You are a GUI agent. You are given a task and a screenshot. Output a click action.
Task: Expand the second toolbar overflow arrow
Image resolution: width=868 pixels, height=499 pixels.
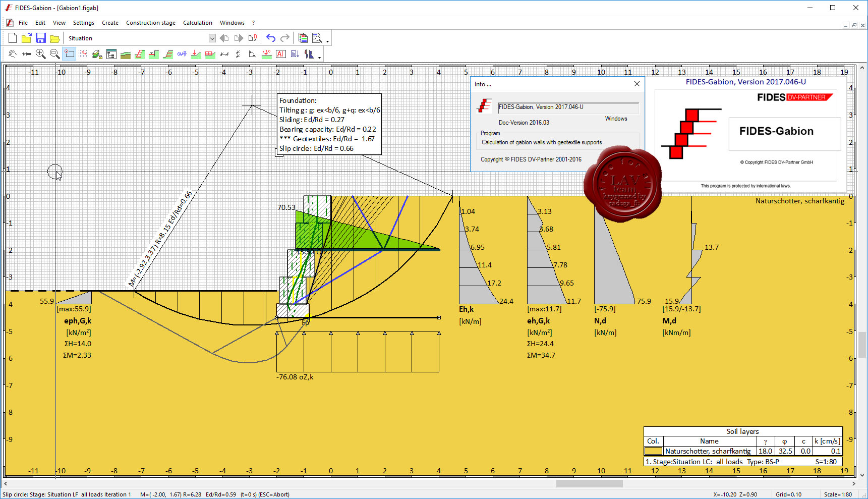320,57
